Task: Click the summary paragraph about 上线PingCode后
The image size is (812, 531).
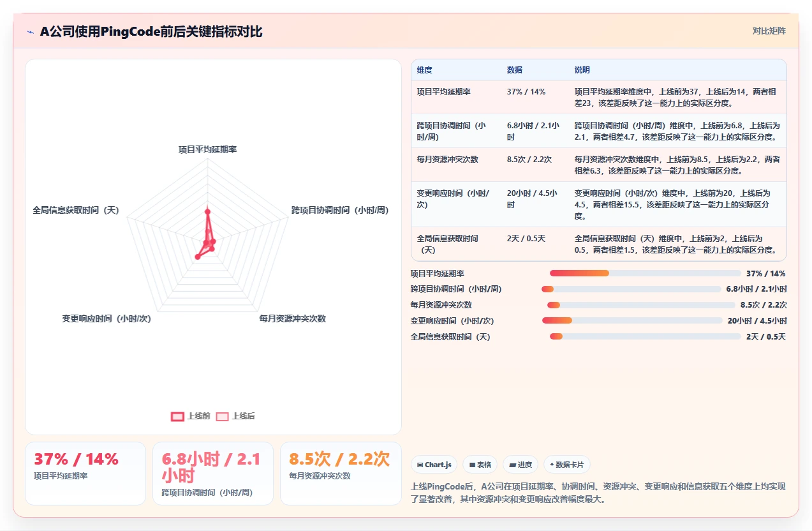Action: tap(598, 493)
